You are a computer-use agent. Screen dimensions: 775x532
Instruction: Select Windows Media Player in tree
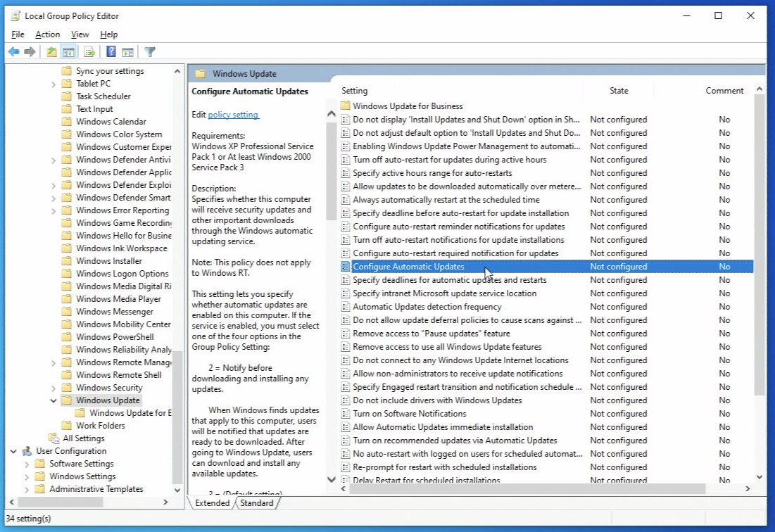click(118, 299)
